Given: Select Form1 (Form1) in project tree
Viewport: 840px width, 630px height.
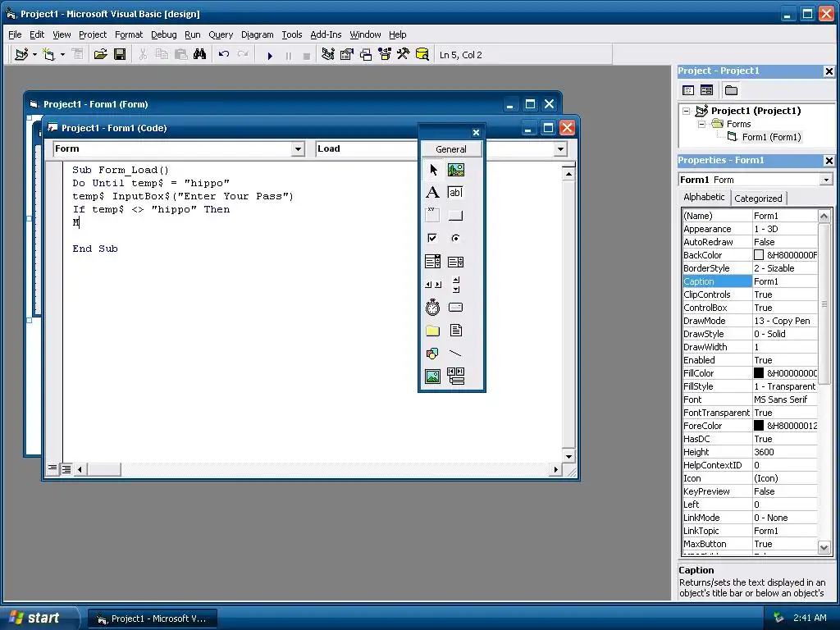Looking at the screenshot, I should (x=771, y=137).
